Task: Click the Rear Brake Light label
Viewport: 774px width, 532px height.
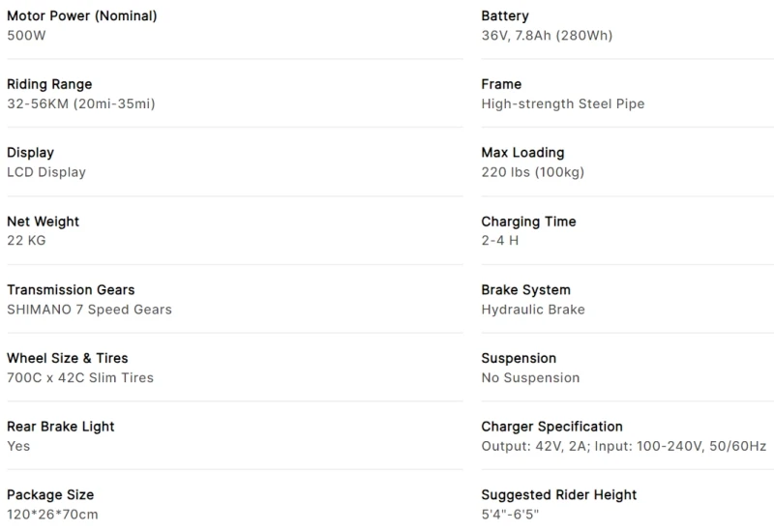Action: pos(61,427)
